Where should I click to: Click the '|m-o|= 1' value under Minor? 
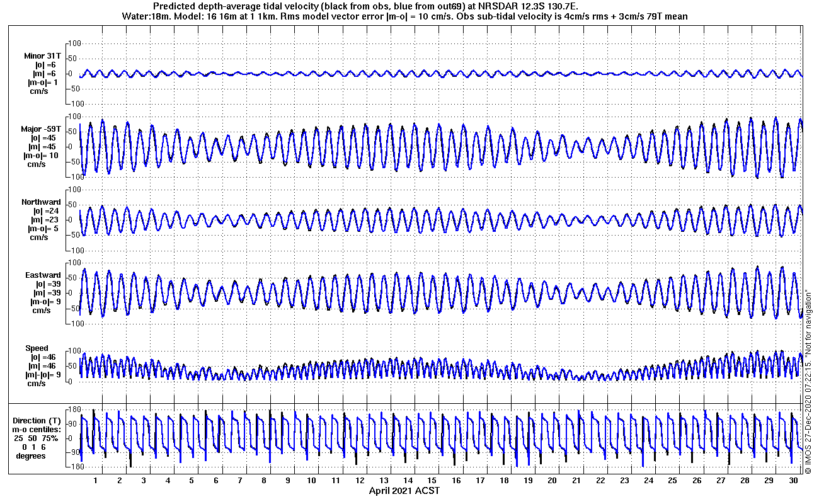click(x=43, y=83)
